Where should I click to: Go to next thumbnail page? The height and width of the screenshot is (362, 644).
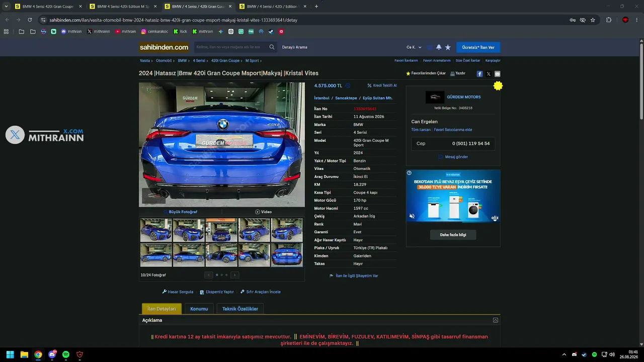(234, 275)
